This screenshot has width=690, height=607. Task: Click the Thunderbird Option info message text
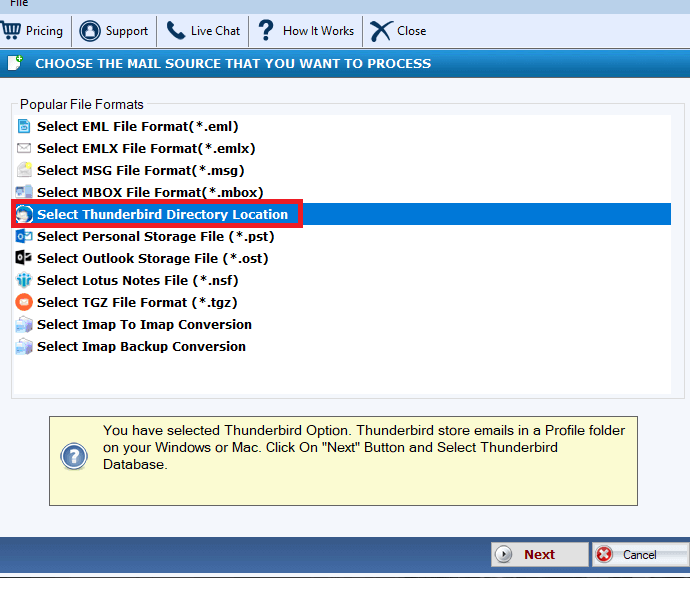(x=364, y=447)
